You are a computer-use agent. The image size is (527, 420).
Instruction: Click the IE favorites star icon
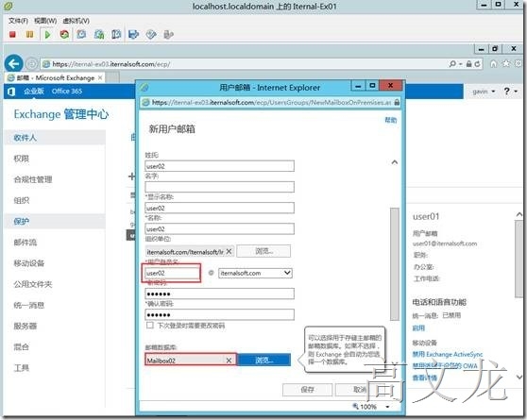click(506, 63)
